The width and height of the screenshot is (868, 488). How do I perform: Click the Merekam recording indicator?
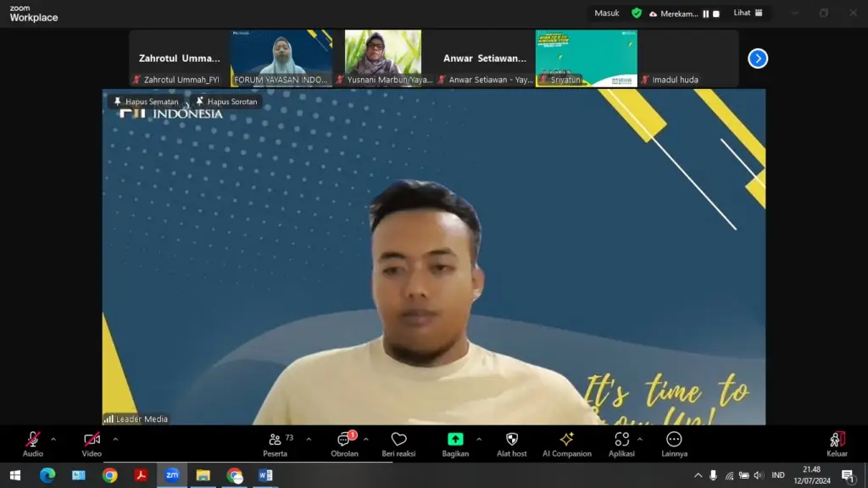point(674,14)
